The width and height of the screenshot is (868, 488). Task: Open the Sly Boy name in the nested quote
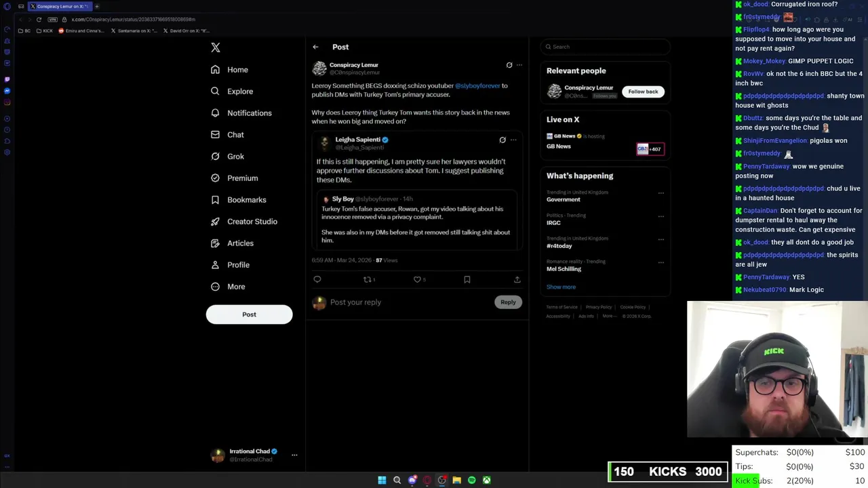pos(342,199)
